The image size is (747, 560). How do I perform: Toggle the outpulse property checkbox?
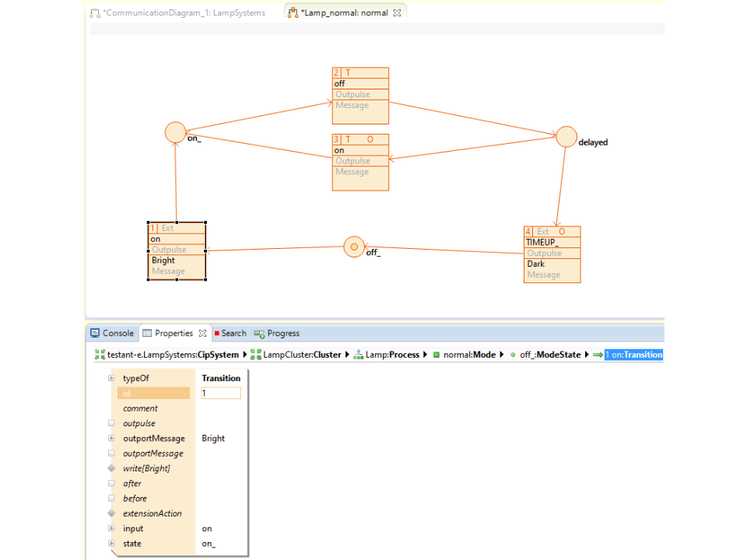click(111, 424)
